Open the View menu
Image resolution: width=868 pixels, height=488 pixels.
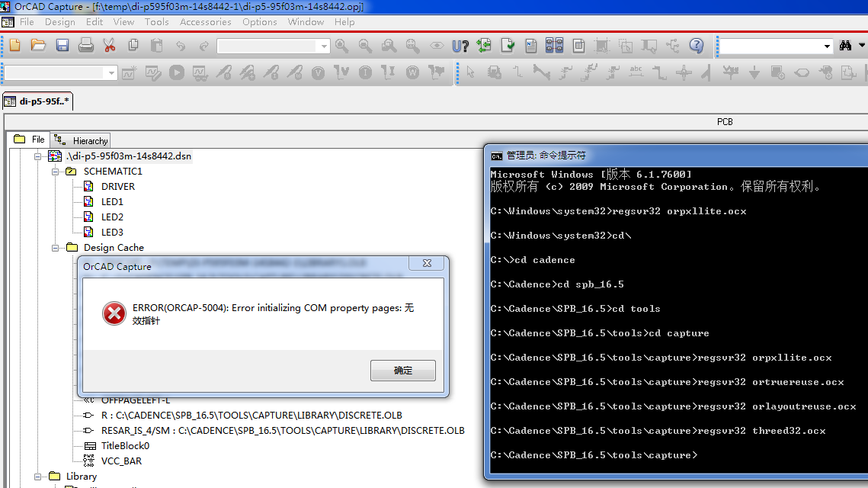[123, 22]
